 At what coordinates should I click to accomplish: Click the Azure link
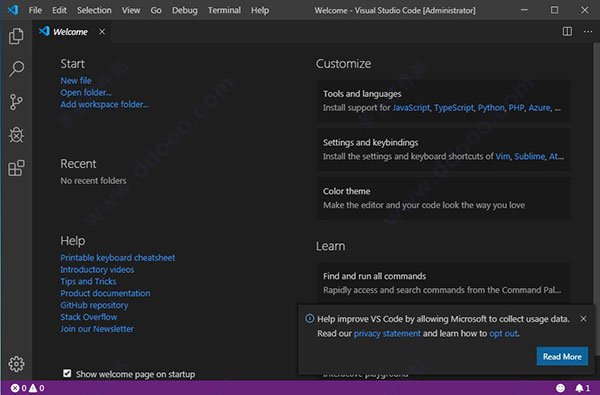click(x=540, y=108)
